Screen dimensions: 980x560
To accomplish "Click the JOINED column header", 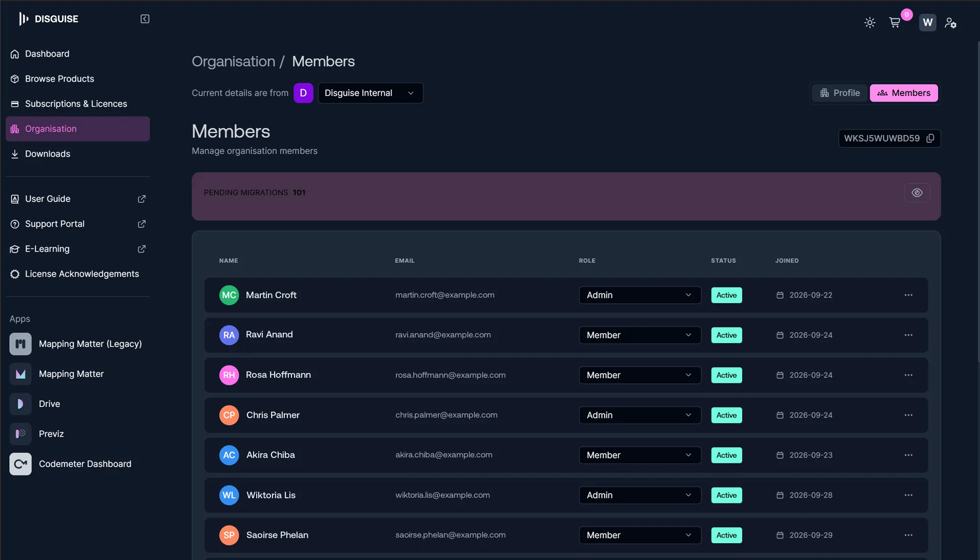I will coord(787,260).
